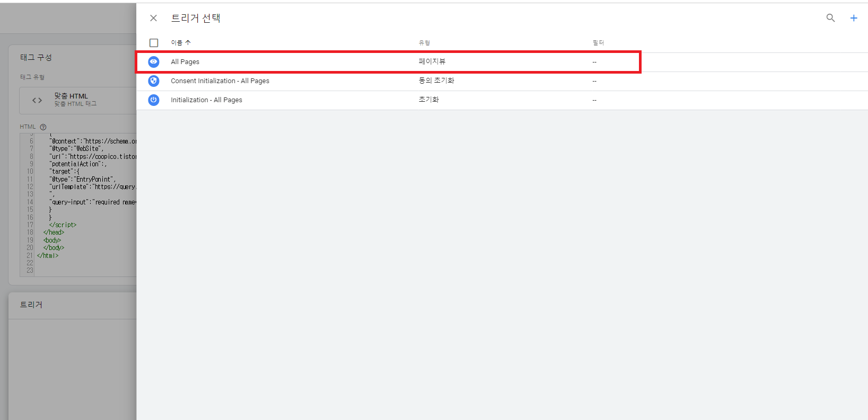
Task: Choose Consent Initialization - All Pages trigger
Action: tap(502, 81)
